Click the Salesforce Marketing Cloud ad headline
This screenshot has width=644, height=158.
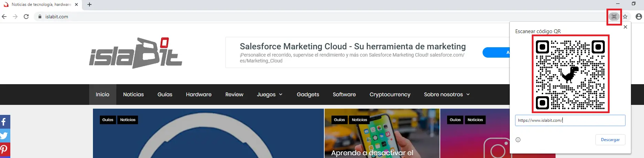click(x=353, y=46)
